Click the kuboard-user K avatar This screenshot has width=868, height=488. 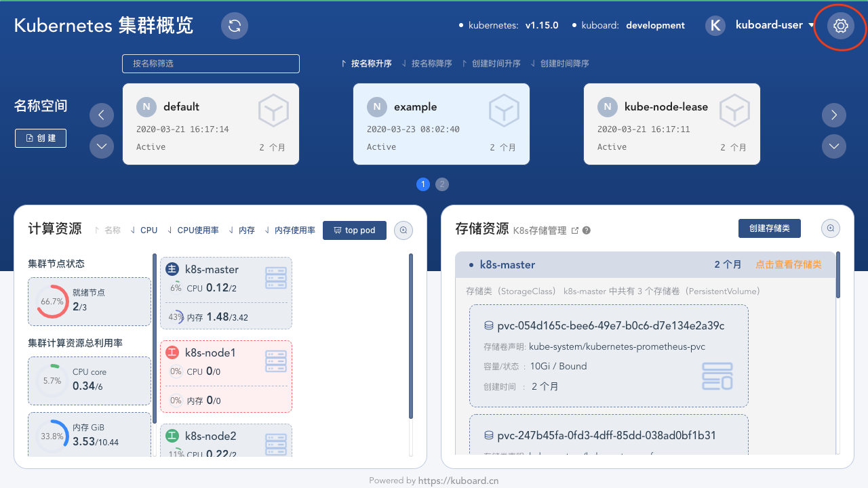pos(715,26)
